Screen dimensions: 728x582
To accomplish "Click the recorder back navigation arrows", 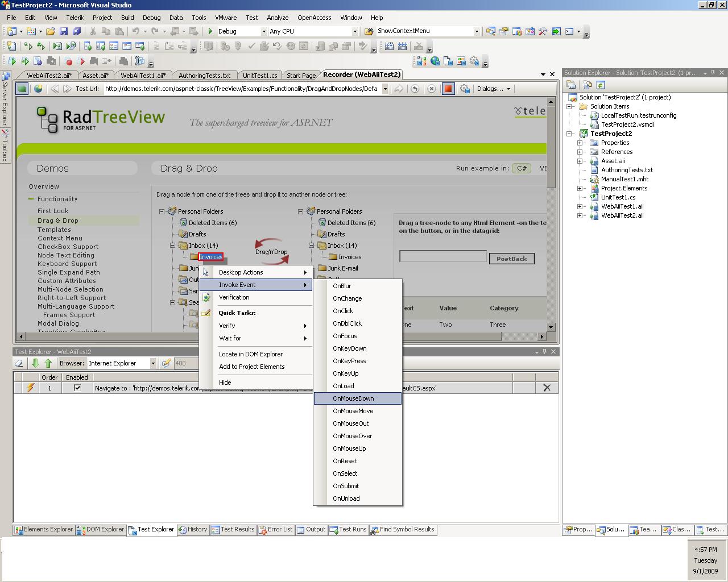I will pyautogui.click(x=55, y=89).
